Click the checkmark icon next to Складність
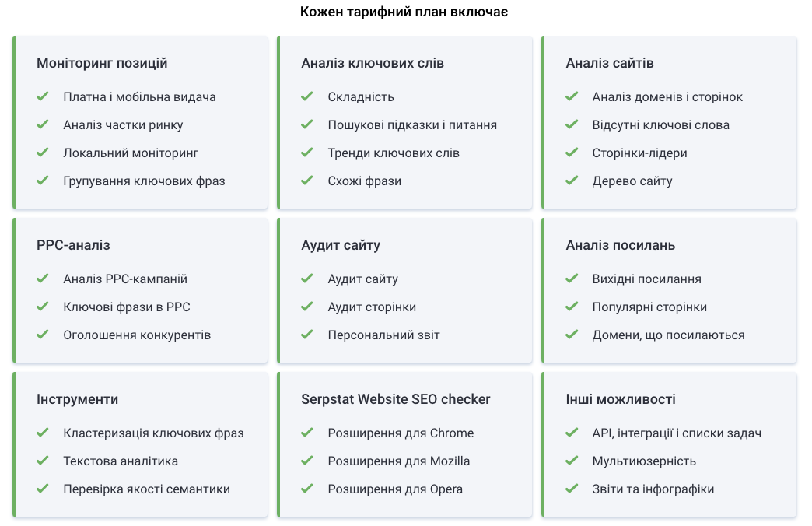Viewport: 812px width, 526px height. coord(307,96)
